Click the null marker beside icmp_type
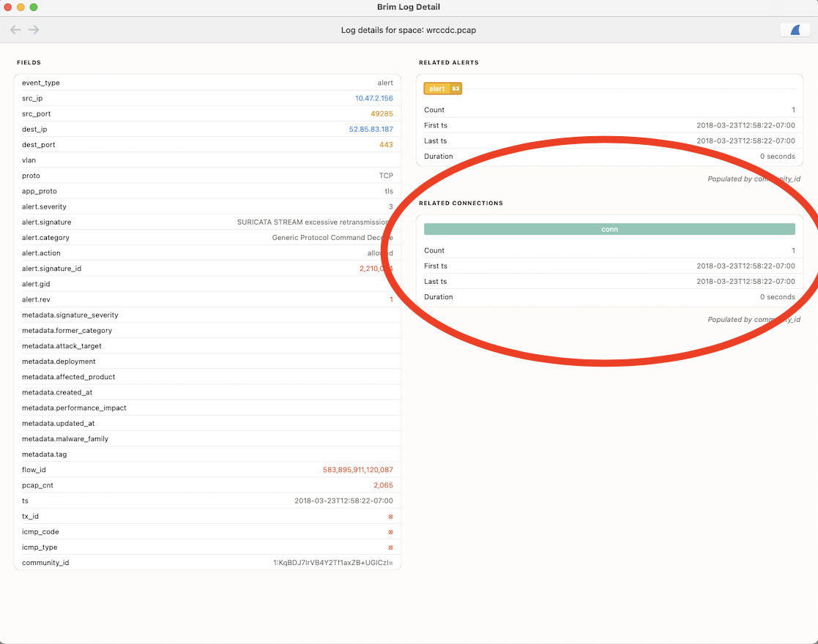The width and height of the screenshot is (818, 644). (x=391, y=547)
